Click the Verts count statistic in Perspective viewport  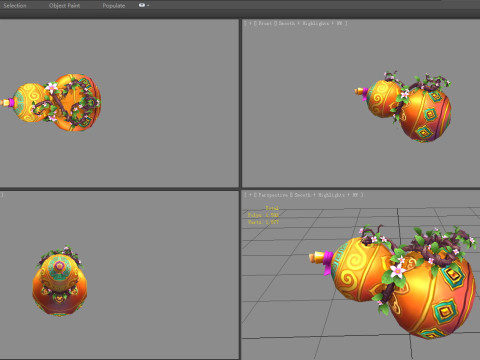coord(263,222)
